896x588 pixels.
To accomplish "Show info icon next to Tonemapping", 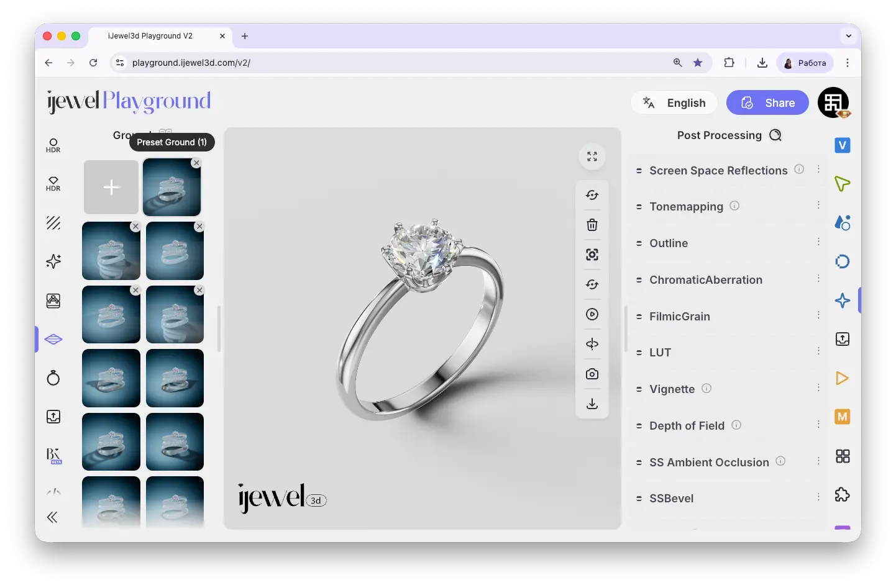I will (x=734, y=206).
